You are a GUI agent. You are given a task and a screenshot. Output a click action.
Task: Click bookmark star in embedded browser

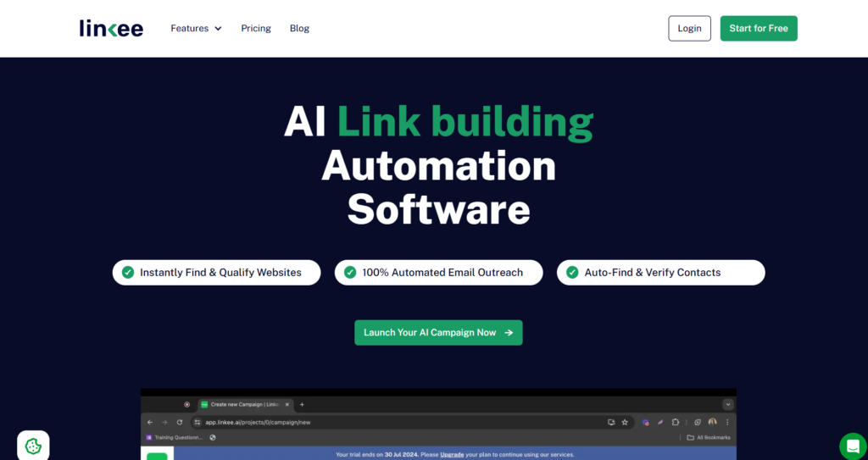[x=625, y=422]
